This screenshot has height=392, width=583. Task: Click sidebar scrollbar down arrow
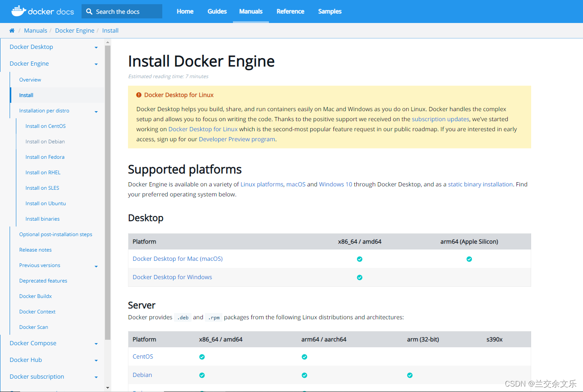(107, 388)
